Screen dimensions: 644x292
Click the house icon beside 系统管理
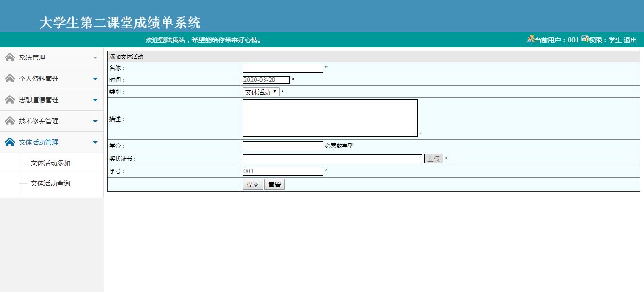click(10, 57)
